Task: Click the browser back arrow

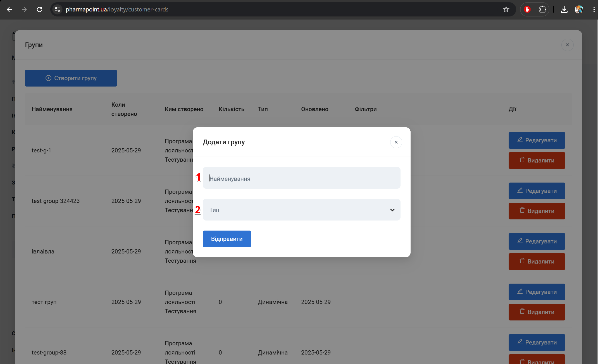Action: (x=9, y=9)
